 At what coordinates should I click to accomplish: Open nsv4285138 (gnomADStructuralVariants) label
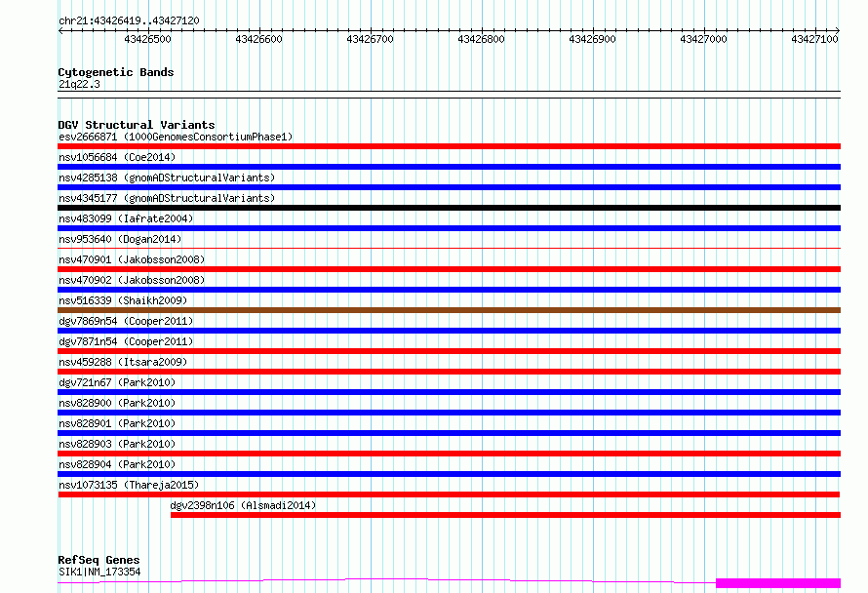coord(167,178)
